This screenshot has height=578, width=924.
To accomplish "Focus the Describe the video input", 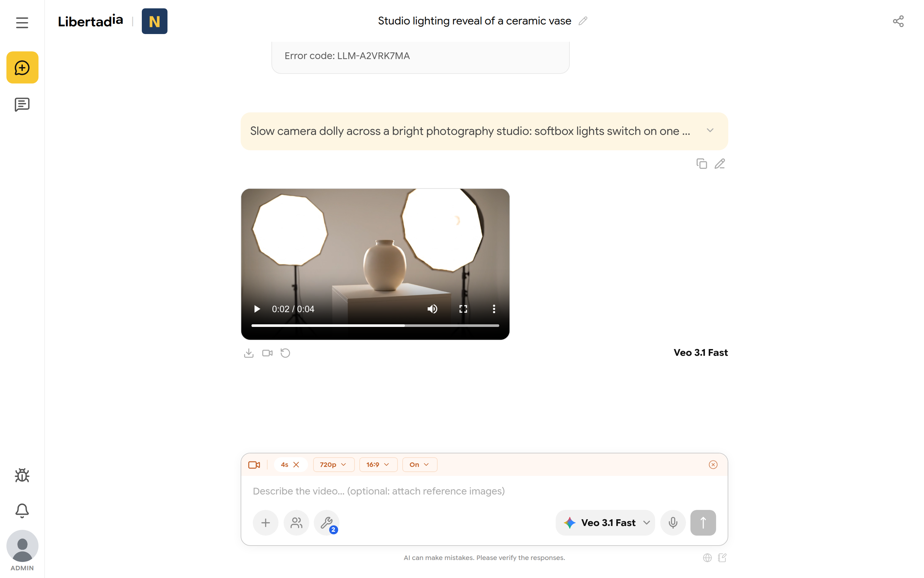I will coord(484,491).
